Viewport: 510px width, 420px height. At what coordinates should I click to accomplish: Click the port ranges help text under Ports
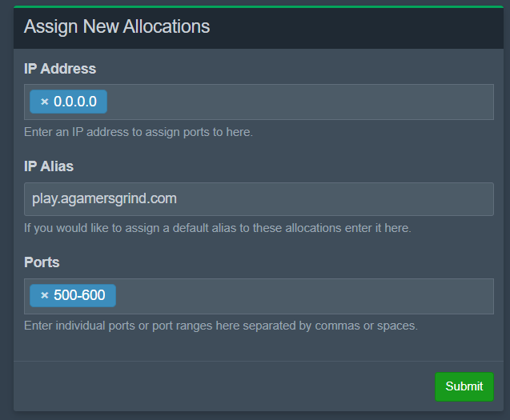(x=221, y=326)
